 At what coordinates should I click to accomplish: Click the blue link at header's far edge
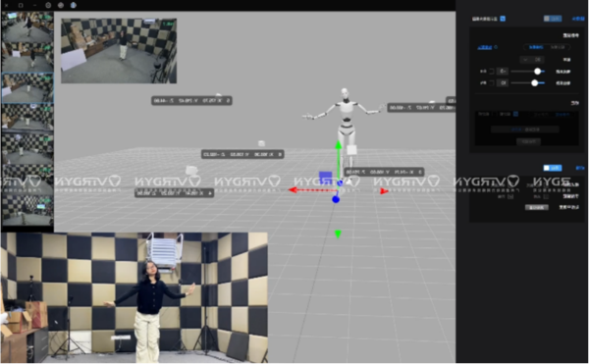578,19
